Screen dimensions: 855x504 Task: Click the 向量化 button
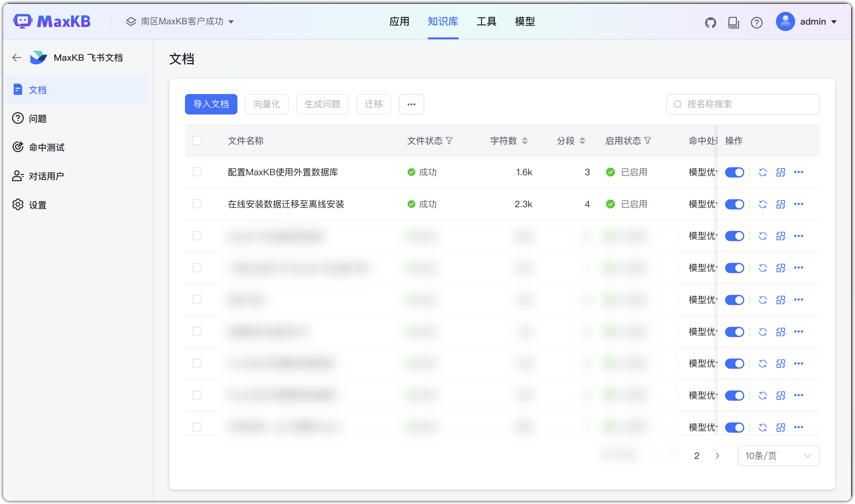tap(267, 104)
